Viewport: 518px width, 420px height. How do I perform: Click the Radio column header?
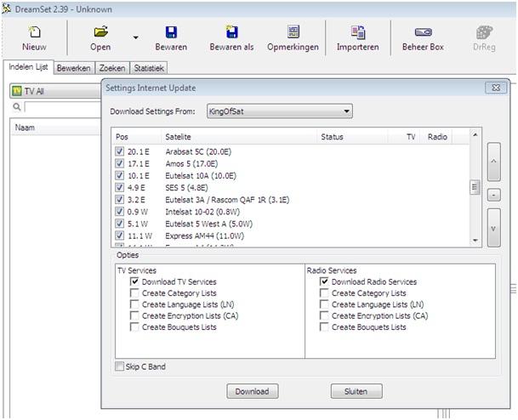436,137
